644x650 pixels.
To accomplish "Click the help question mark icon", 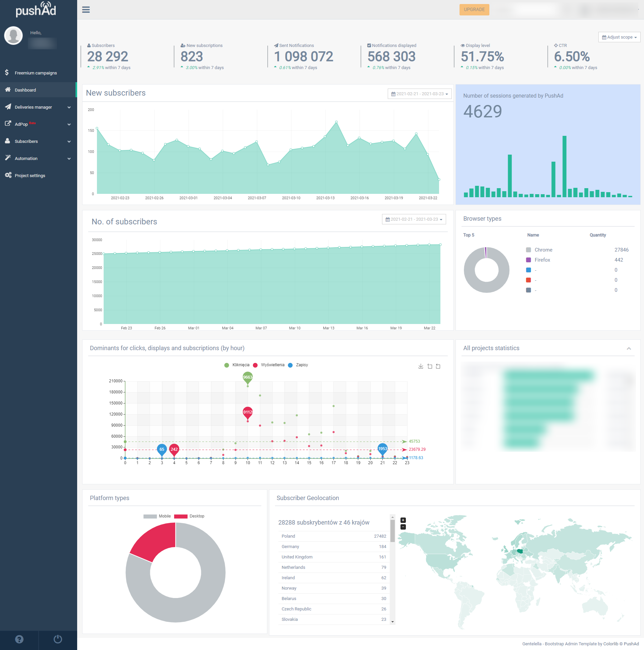I will (19, 639).
